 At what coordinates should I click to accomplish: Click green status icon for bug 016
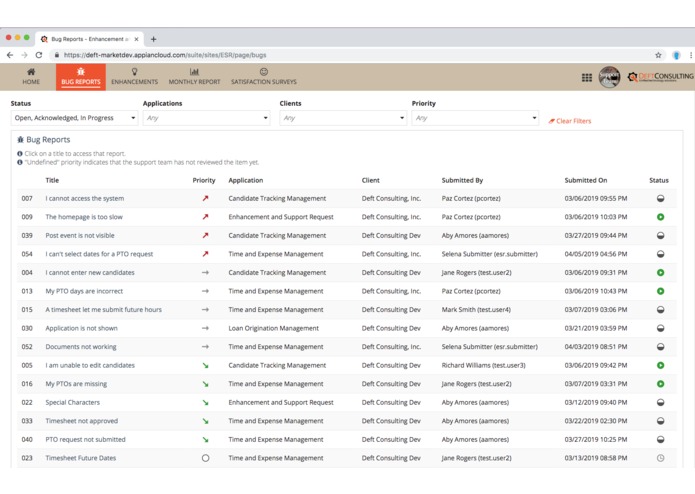click(x=660, y=384)
